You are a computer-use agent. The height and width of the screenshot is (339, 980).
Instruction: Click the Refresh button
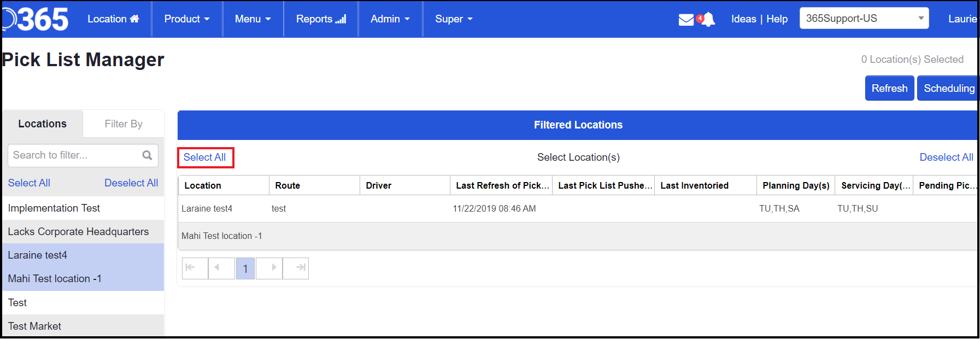coord(889,89)
